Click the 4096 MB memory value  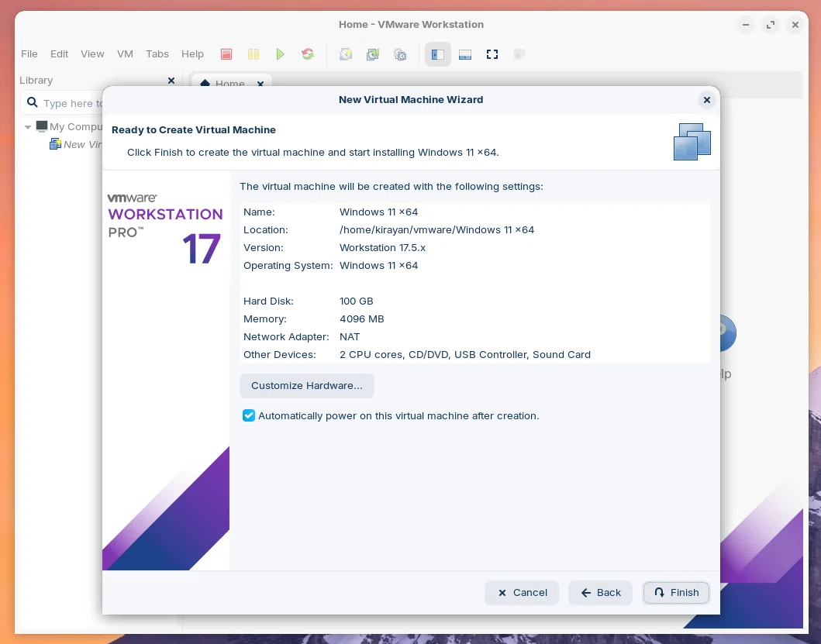tap(362, 319)
